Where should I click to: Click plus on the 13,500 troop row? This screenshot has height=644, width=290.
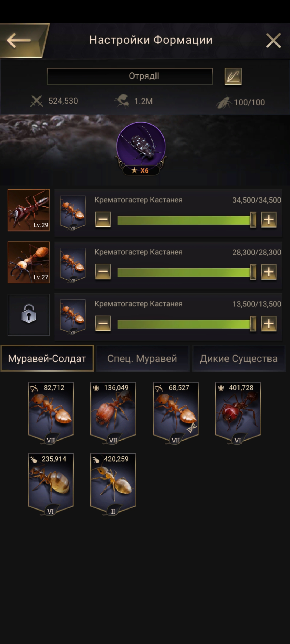269,323
